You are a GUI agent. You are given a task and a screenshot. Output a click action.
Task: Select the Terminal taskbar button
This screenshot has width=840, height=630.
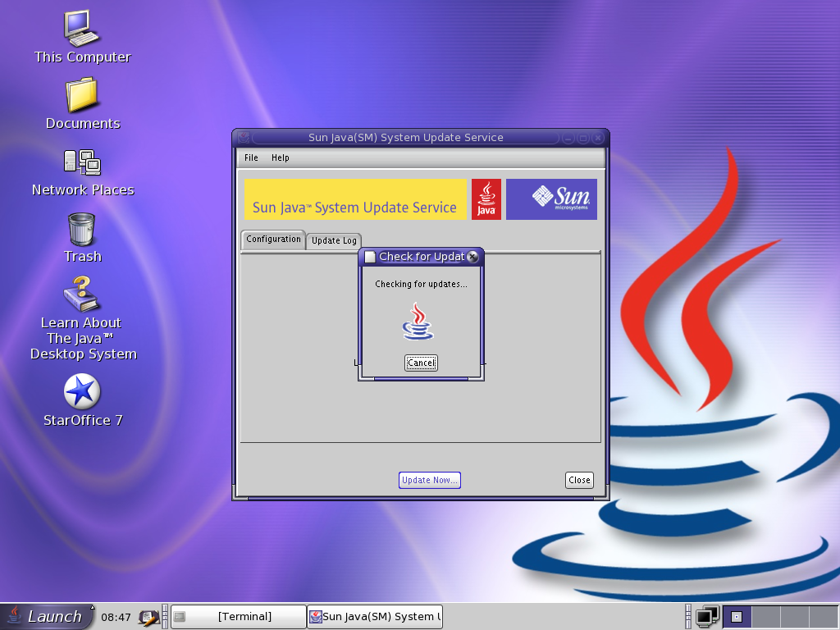click(x=239, y=617)
